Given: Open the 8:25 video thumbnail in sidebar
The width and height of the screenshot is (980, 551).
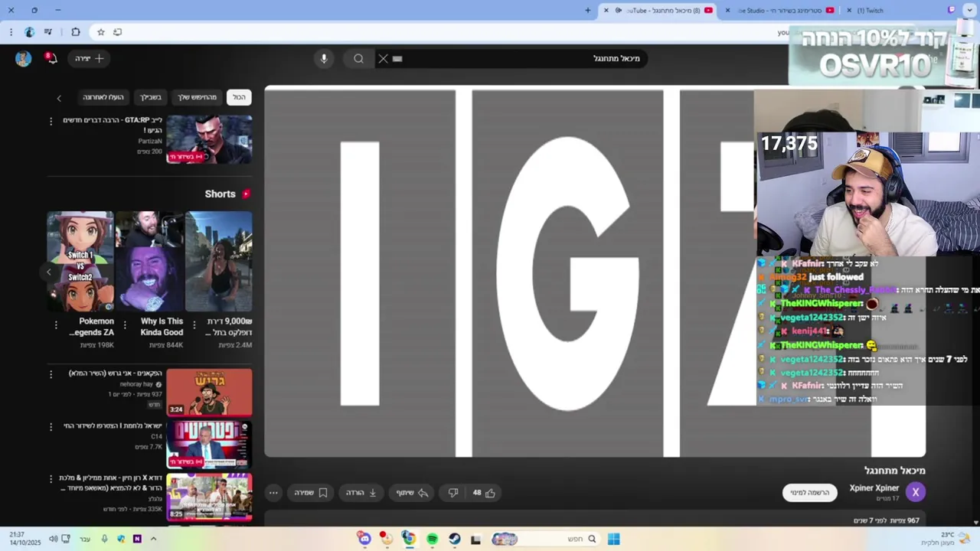Looking at the screenshot, I should (209, 497).
